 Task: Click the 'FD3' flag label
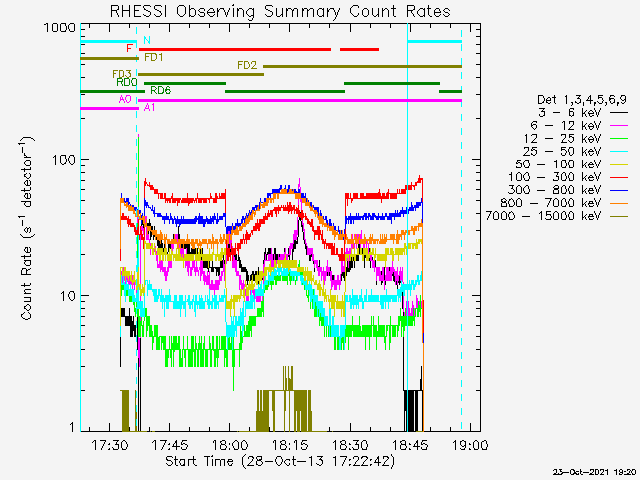(122, 74)
